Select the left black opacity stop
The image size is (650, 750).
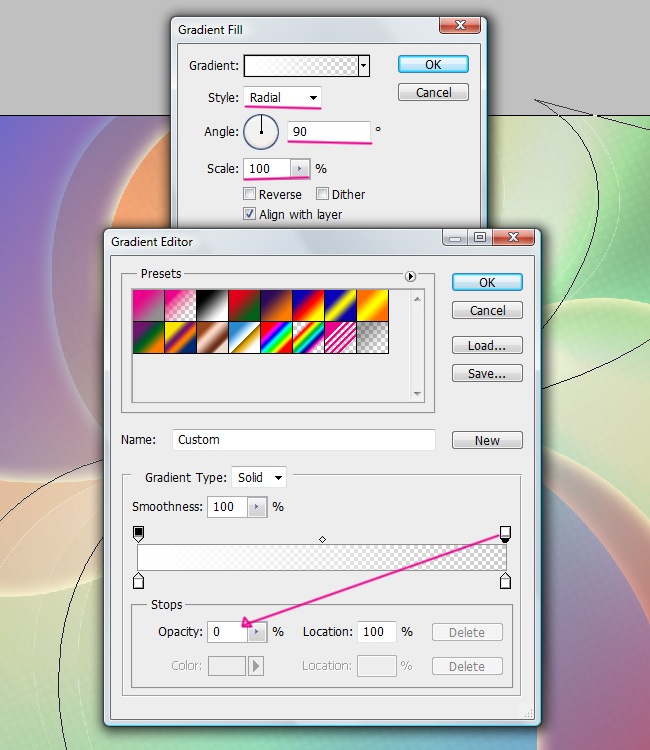point(139,533)
